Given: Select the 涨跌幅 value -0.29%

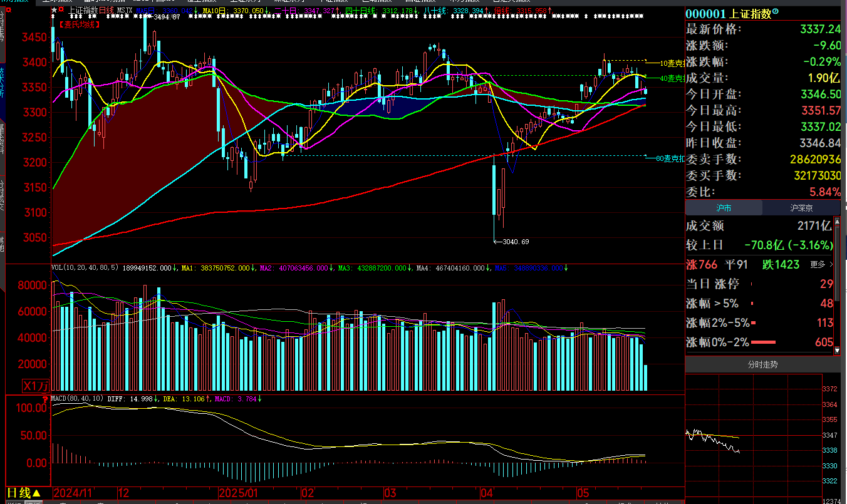Looking at the screenshot, I should (821, 62).
